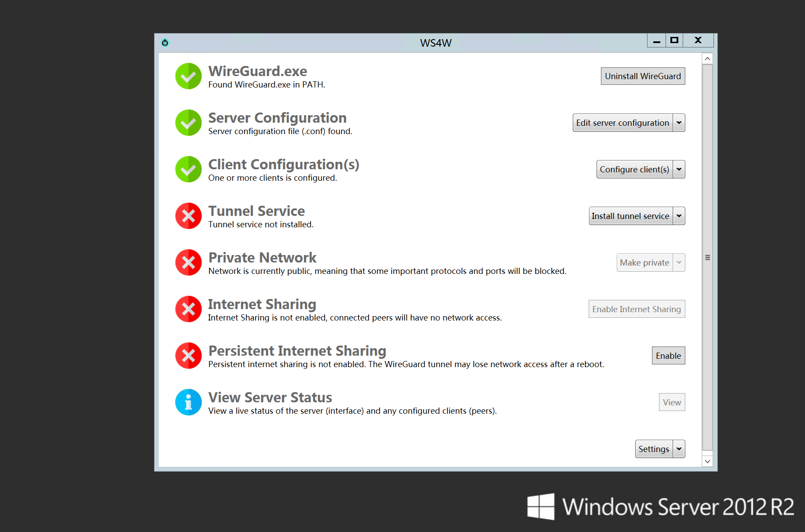Click the blue info icon for View Server Status
Image resolution: width=805 pixels, height=532 pixels.
188,402
